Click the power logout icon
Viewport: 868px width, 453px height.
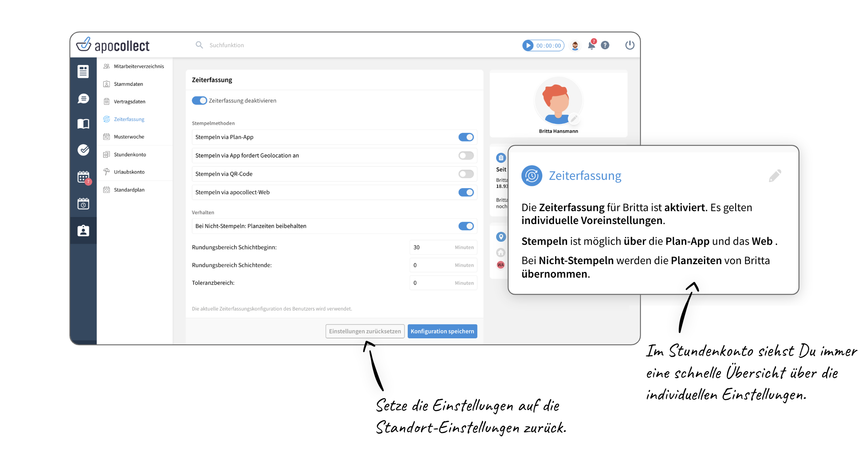pos(629,45)
